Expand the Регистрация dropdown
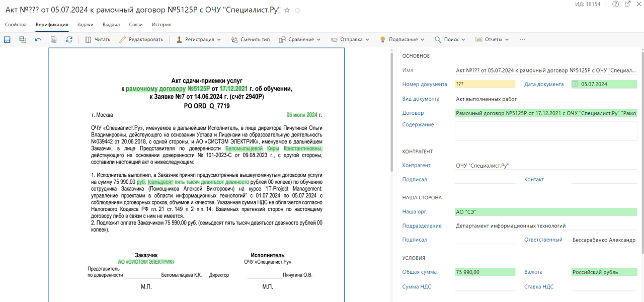The image size is (644, 302). pyautogui.click(x=199, y=39)
